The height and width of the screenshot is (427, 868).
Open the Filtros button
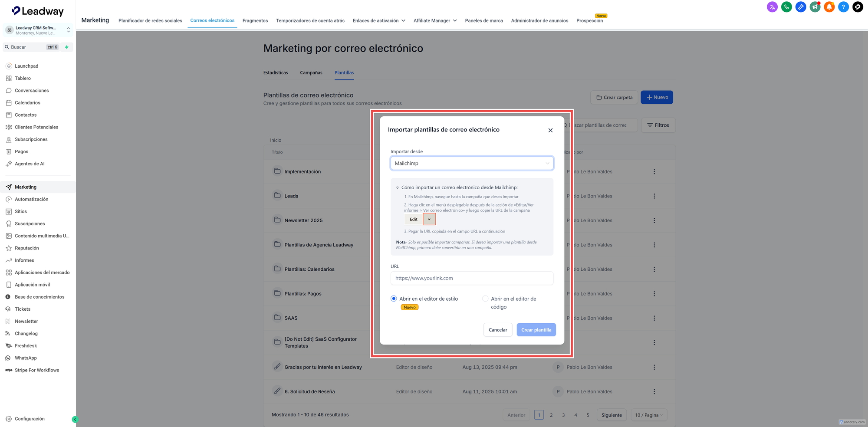[x=658, y=125]
